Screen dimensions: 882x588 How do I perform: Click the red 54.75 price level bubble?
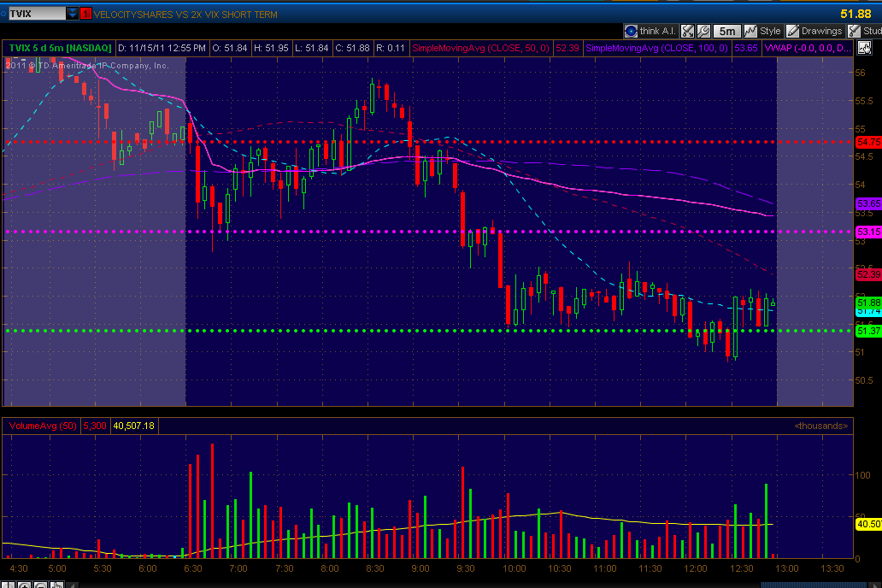tap(868, 143)
